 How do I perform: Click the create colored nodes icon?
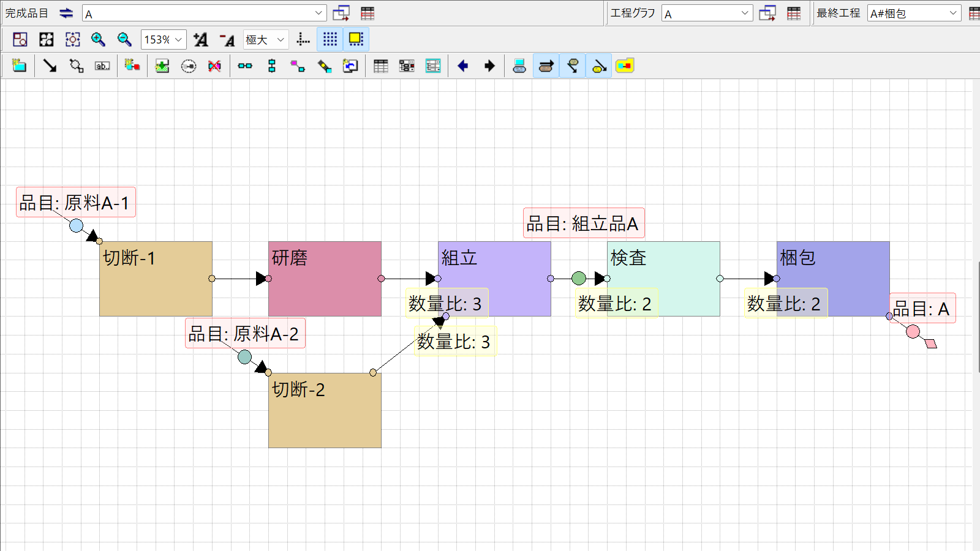point(132,66)
